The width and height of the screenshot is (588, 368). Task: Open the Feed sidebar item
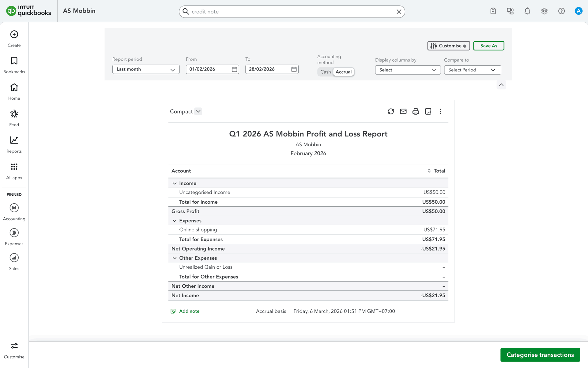click(14, 118)
